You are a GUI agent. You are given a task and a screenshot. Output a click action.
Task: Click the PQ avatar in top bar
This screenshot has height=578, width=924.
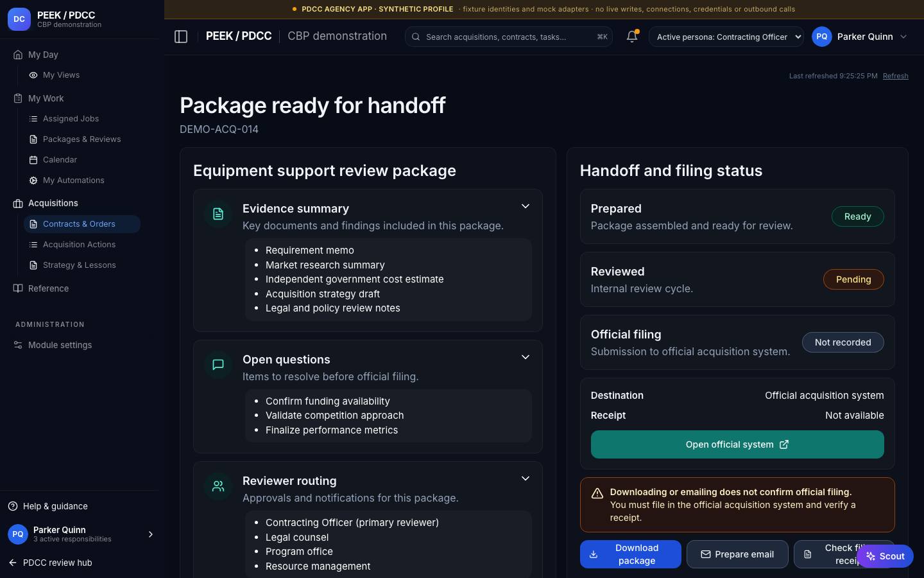tap(822, 37)
